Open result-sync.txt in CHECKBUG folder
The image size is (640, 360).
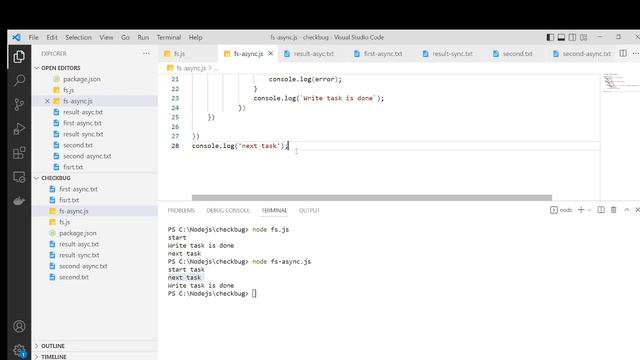pos(79,255)
